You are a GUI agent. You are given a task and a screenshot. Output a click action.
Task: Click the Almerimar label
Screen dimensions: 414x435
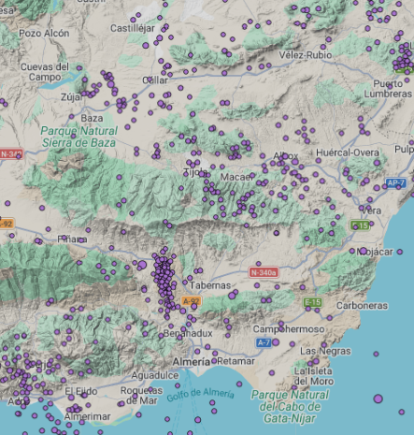(87, 417)
